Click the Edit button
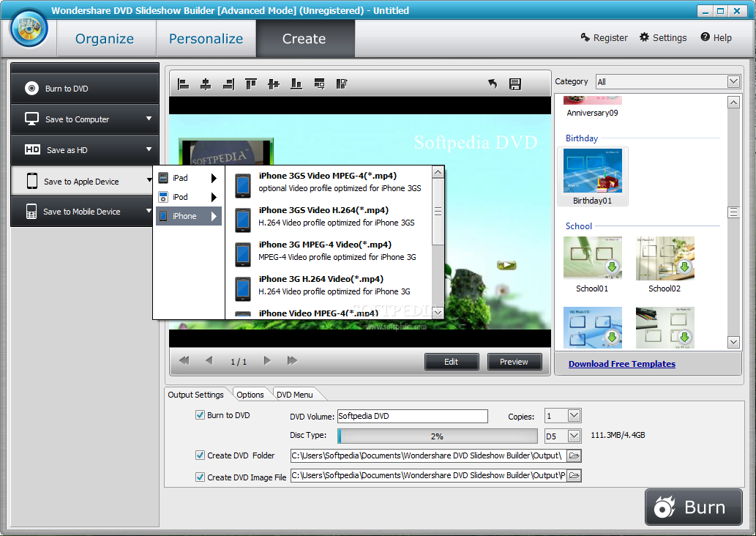 point(452,362)
